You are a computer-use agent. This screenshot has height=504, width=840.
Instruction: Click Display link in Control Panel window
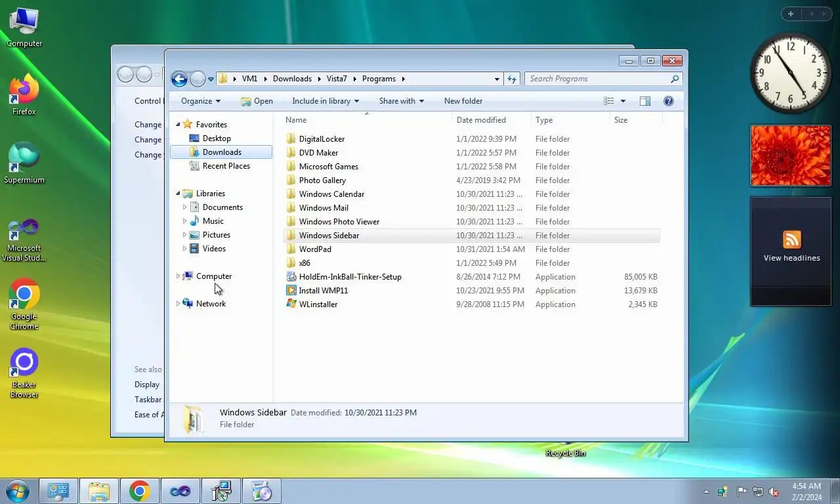(x=147, y=385)
